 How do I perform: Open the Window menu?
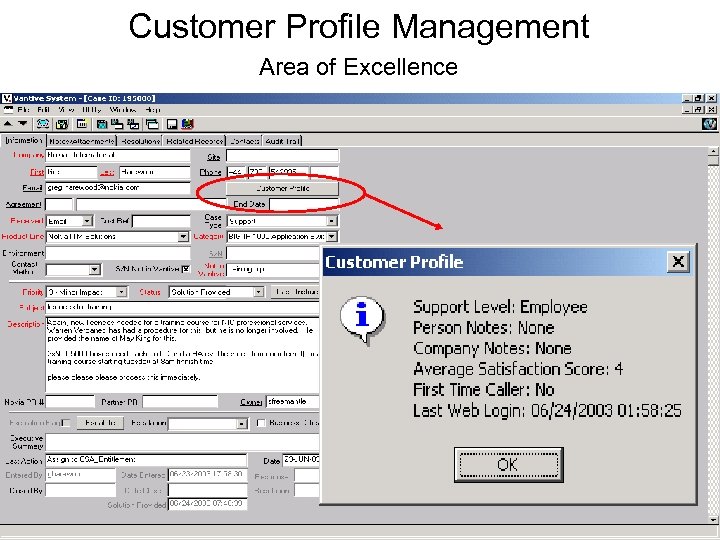(x=123, y=110)
